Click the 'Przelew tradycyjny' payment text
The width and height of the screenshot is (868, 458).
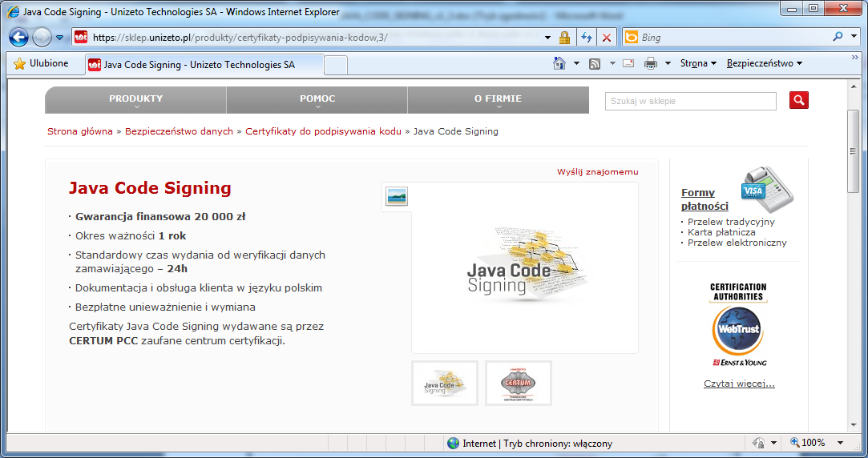click(x=731, y=222)
